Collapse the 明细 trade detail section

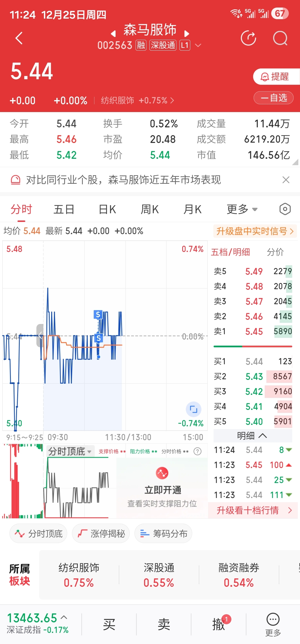tap(252, 436)
